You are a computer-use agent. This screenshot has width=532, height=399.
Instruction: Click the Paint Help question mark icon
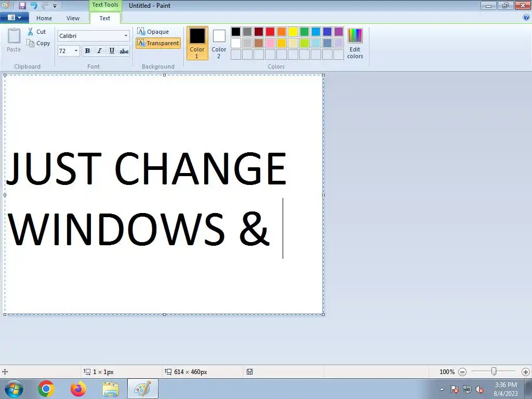pos(526,18)
